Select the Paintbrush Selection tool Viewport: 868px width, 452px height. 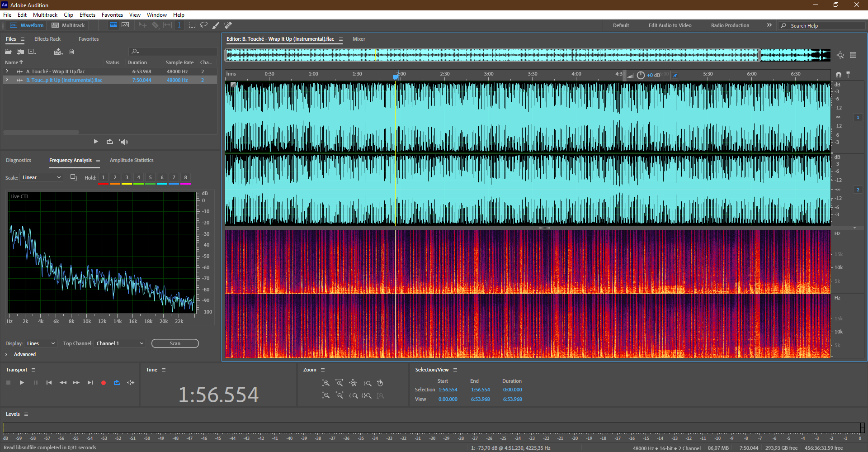pos(216,25)
